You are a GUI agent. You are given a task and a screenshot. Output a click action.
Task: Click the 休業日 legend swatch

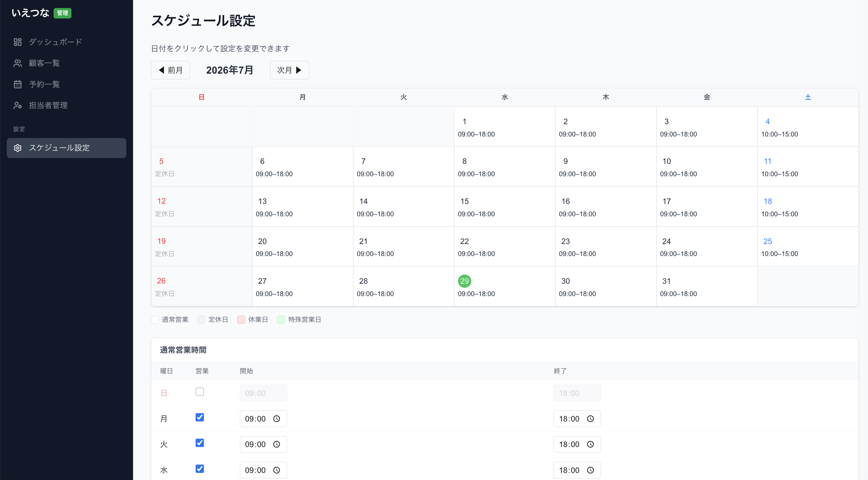point(241,320)
